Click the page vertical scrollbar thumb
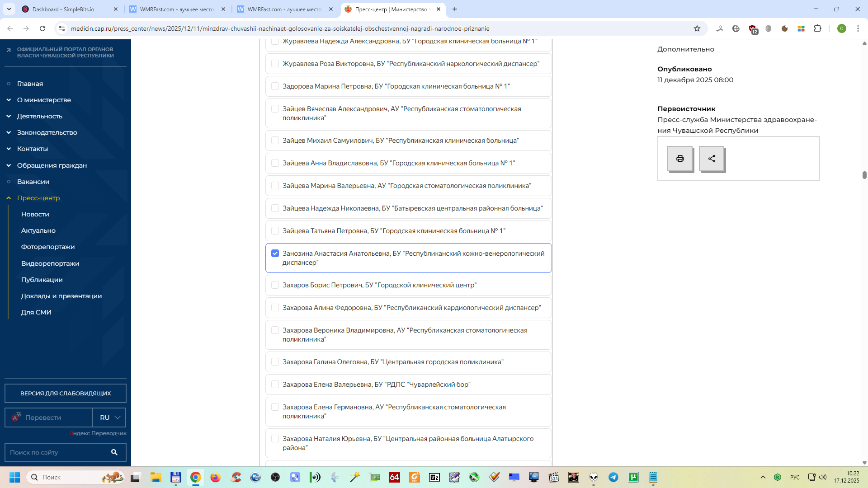868x488 pixels. [x=864, y=175]
